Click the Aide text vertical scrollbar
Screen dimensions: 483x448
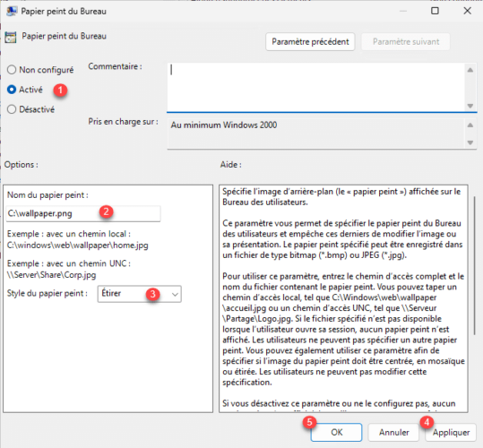475,266
